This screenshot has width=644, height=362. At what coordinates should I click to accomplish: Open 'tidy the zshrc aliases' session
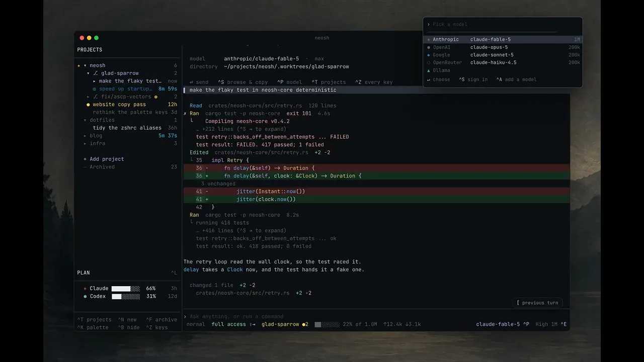click(127, 128)
